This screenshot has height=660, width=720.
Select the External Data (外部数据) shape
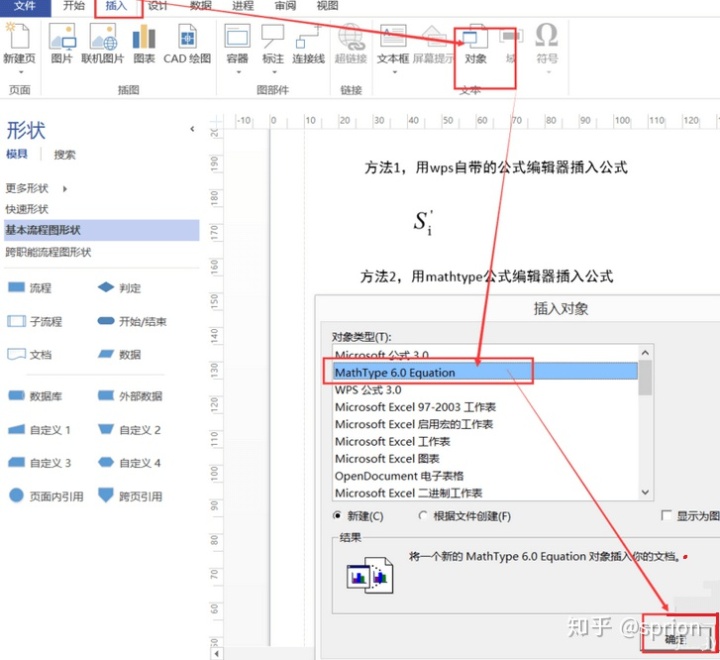coord(130,396)
